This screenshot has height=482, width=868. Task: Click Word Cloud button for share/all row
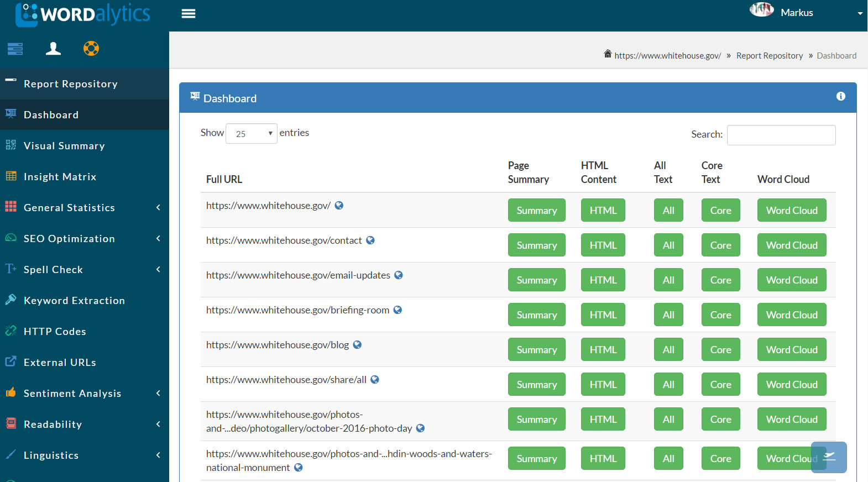pyautogui.click(x=792, y=384)
